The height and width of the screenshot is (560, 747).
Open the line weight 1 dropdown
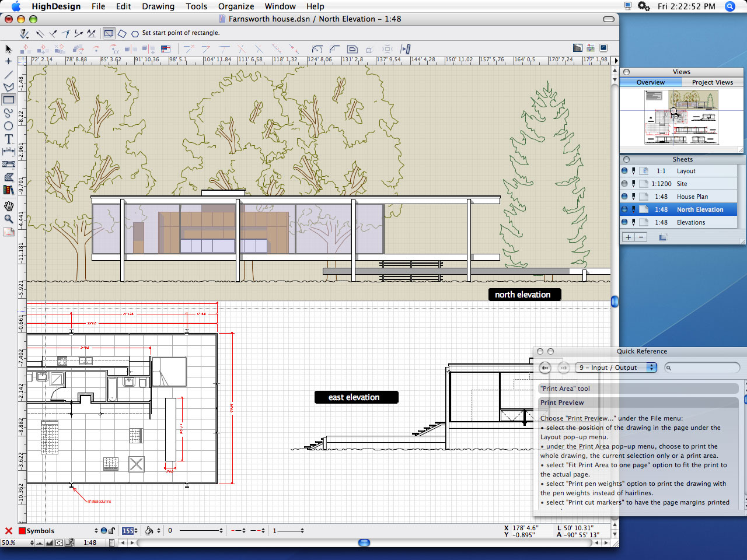302,531
